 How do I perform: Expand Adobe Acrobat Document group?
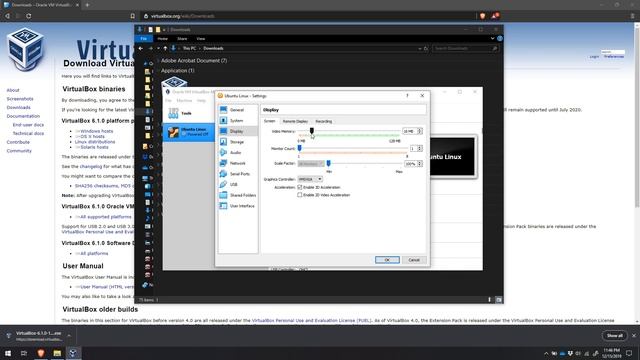tap(158, 61)
